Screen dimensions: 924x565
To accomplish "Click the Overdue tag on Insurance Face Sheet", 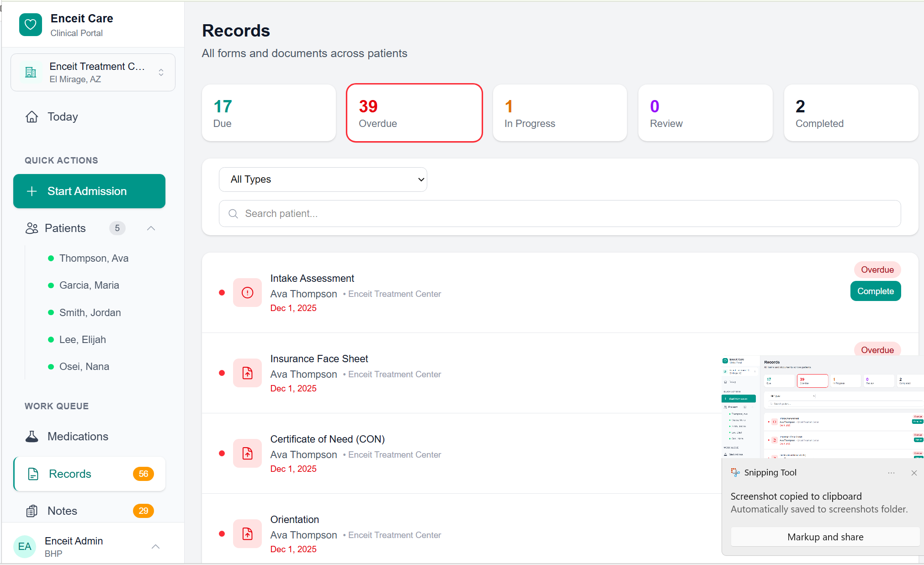I will (877, 349).
